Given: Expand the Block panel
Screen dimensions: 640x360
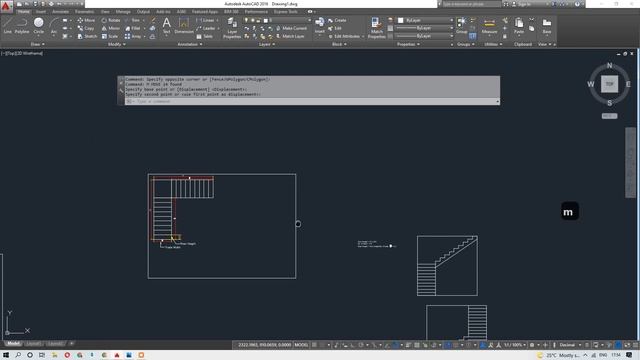Looking at the screenshot, I should coord(339,44).
